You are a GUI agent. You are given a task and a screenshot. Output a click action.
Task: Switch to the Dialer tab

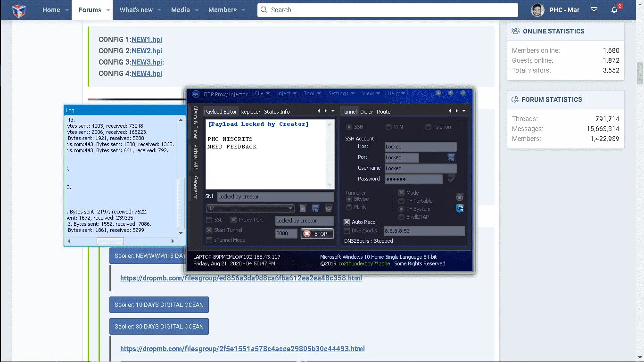click(366, 112)
